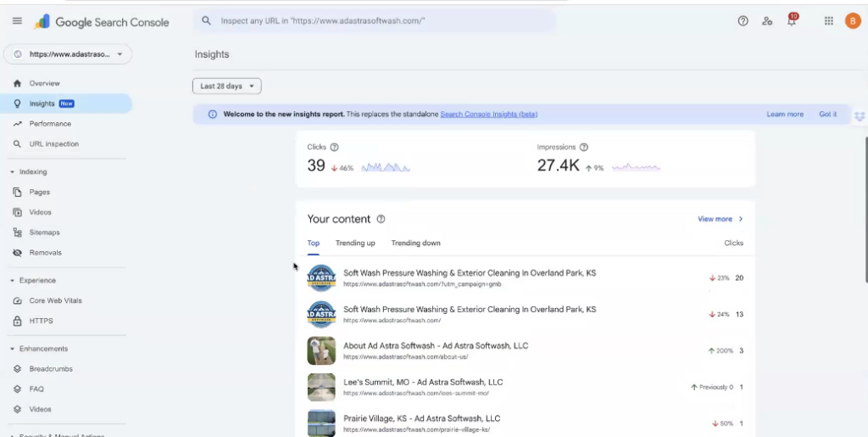Open the Google apps grid

point(829,21)
